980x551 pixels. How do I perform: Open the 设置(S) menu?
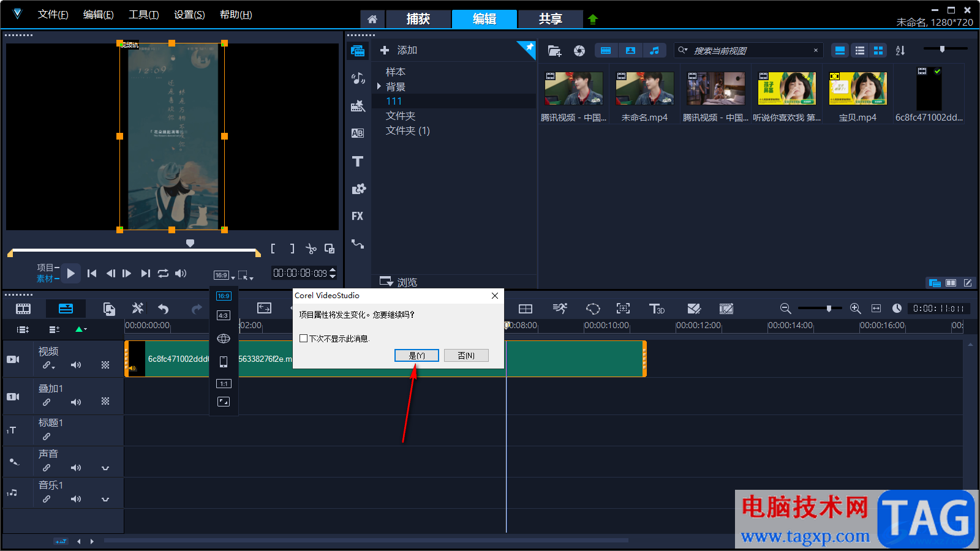189,14
